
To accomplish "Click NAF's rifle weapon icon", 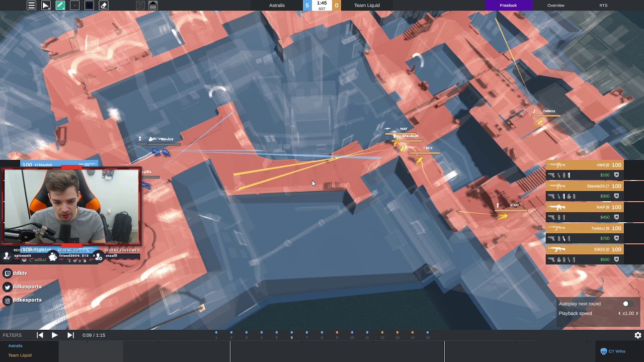I will tap(556, 207).
